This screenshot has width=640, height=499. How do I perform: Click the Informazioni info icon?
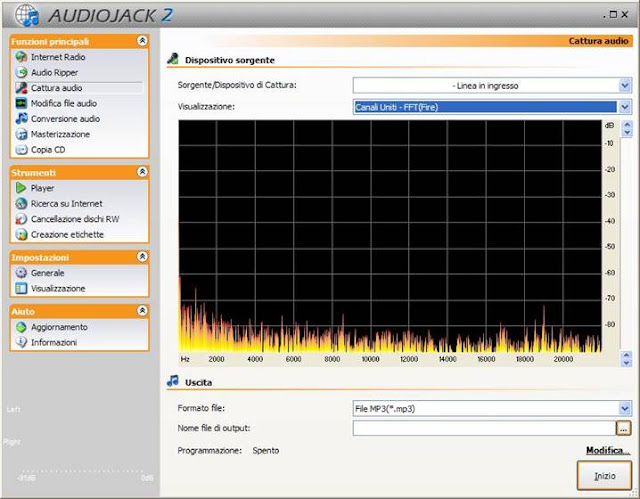21,342
